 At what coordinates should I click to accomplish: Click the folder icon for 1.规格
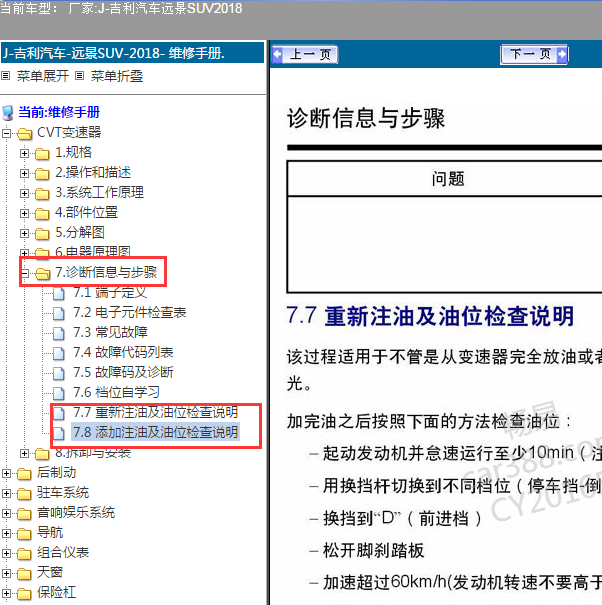coord(42,154)
